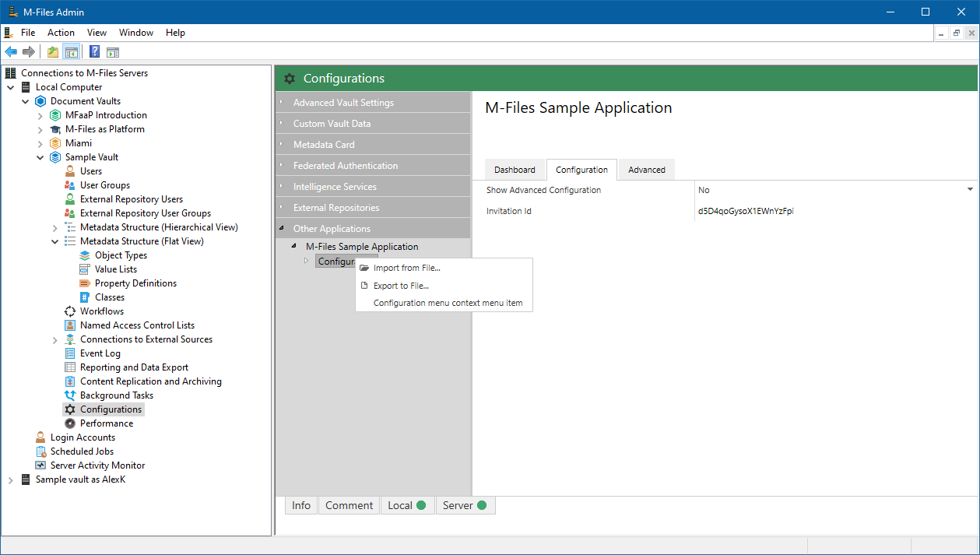Select Configuration menu context menu item
The height and width of the screenshot is (555, 980).
point(444,303)
